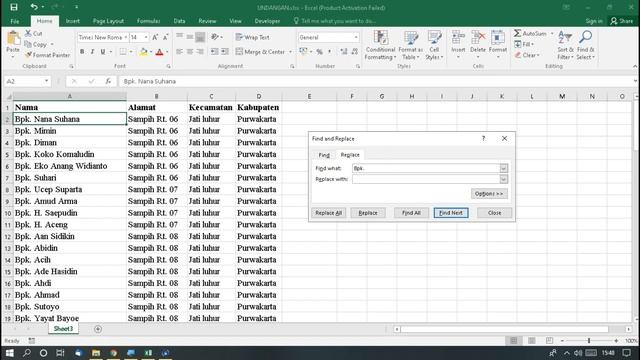This screenshot has width=640, height=360.
Task: Toggle italic formatting
Action: click(92, 52)
